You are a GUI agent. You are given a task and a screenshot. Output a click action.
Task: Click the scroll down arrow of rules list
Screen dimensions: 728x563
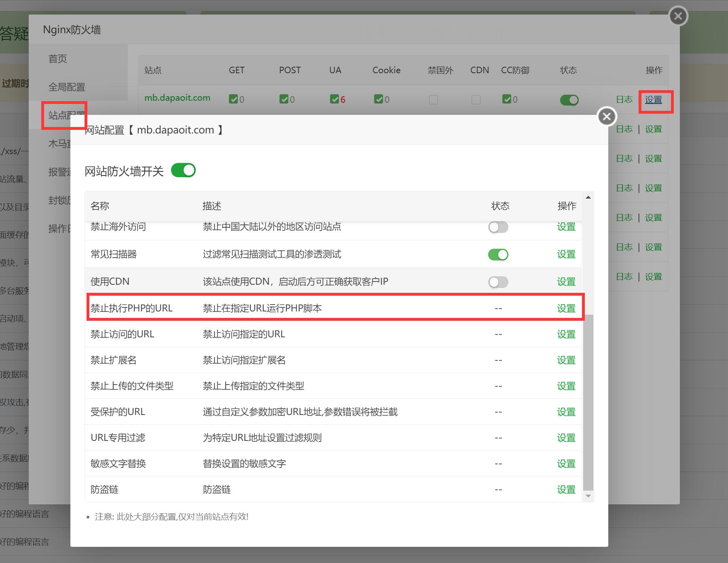588,496
